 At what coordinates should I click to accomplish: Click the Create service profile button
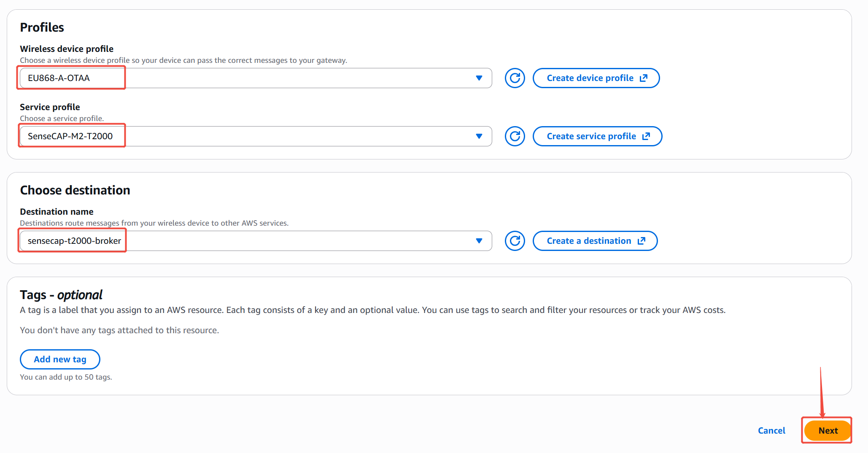click(x=591, y=136)
